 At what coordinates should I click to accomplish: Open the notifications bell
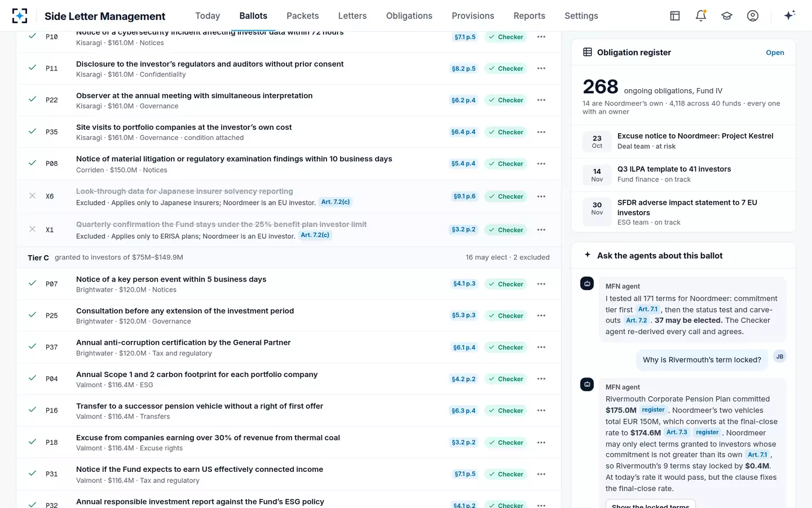click(x=701, y=16)
